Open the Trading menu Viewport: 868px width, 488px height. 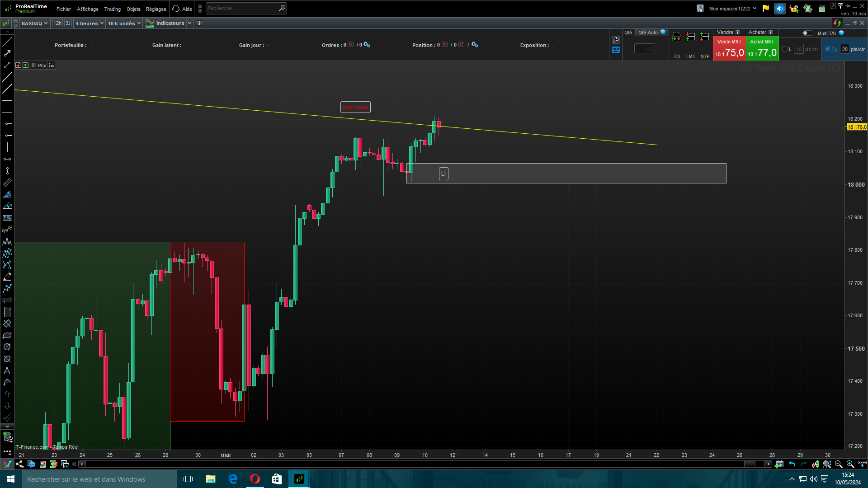tap(112, 9)
